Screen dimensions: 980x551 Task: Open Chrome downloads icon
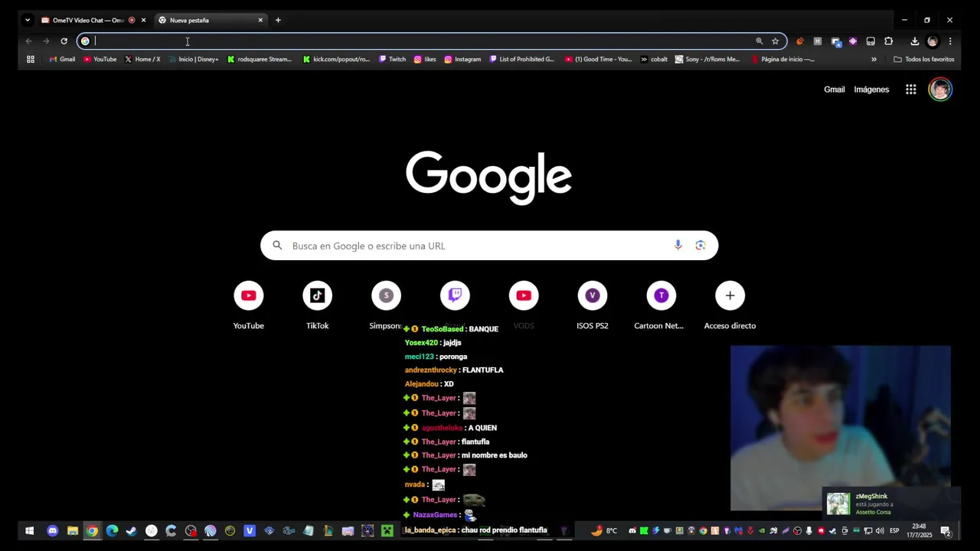(x=914, y=41)
